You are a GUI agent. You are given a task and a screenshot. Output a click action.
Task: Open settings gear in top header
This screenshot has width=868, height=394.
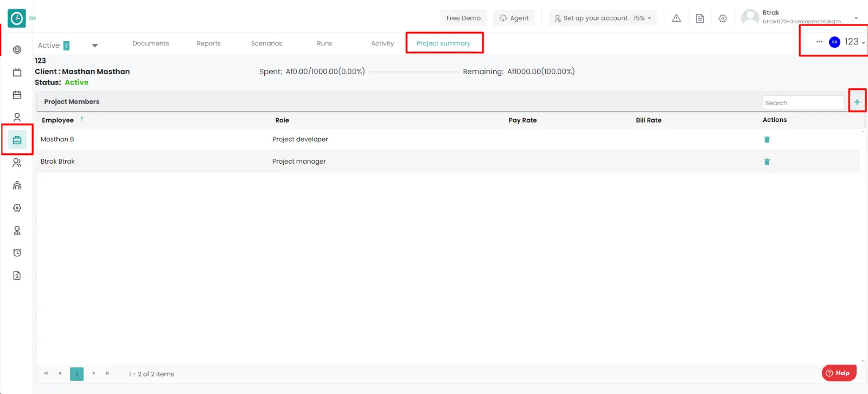(x=722, y=18)
